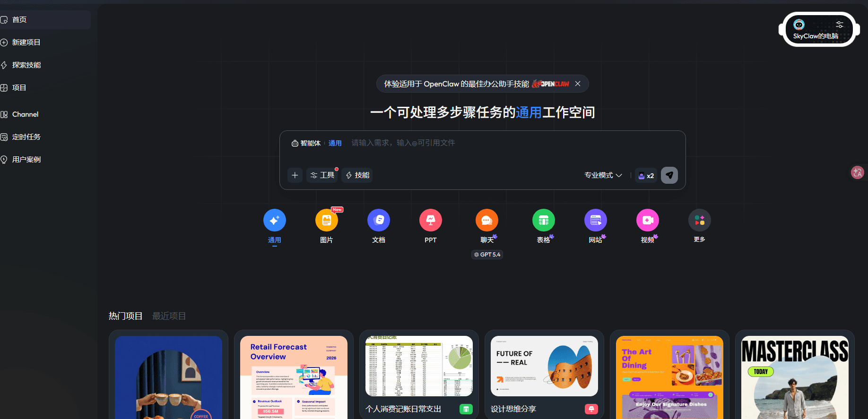Select the PPT category icon

[x=431, y=220]
